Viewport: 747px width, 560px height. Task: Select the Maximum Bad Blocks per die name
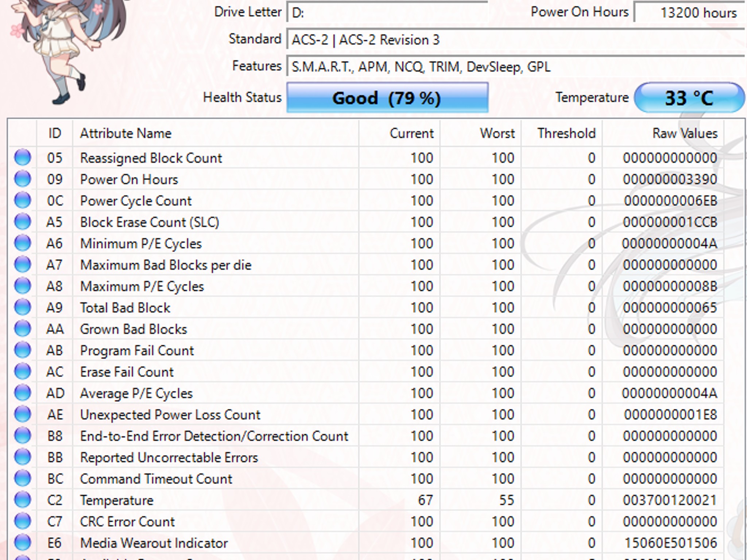[166, 265]
